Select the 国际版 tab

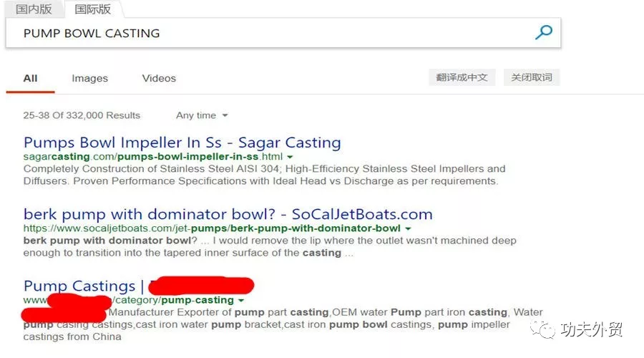click(x=92, y=9)
